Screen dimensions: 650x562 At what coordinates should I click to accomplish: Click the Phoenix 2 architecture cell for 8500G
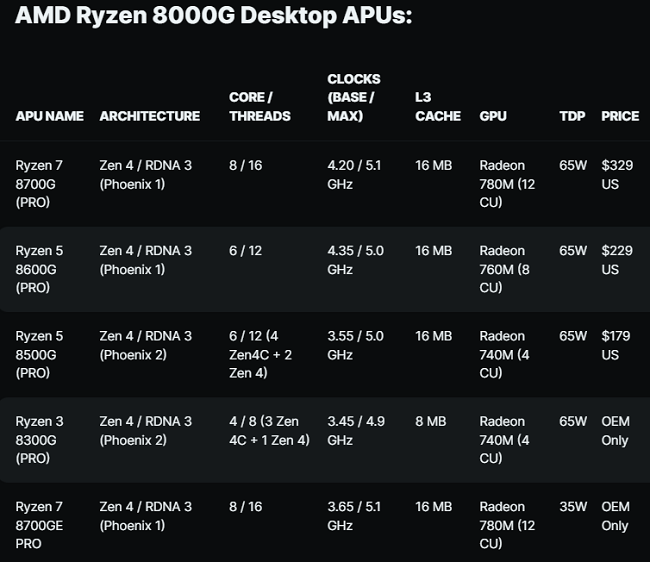click(x=146, y=345)
